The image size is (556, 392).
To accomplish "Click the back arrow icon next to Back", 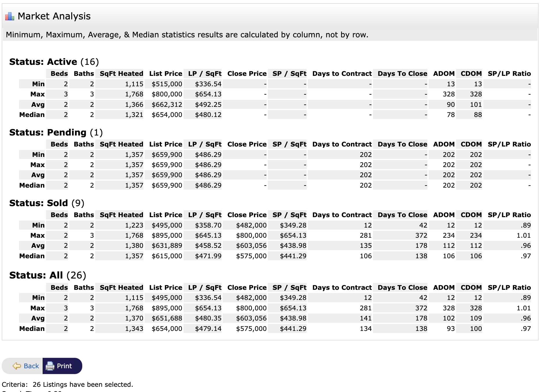I will [x=17, y=366].
